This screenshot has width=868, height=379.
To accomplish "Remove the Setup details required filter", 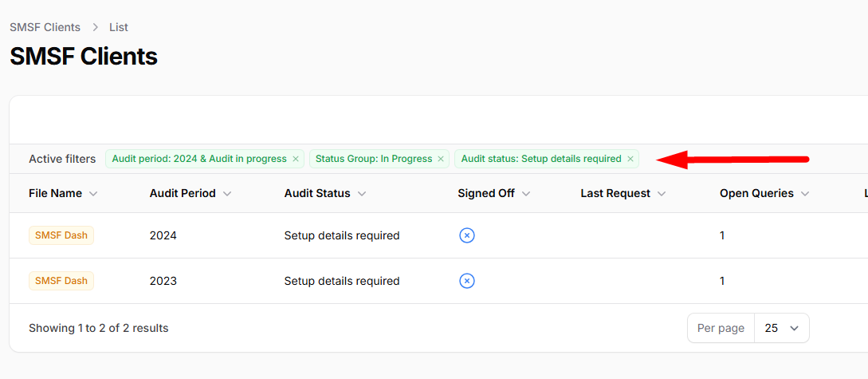I will pos(630,159).
